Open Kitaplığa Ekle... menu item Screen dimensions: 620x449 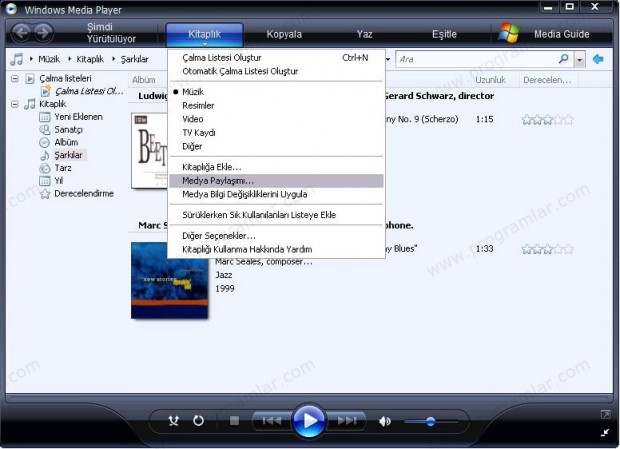coord(276,167)
